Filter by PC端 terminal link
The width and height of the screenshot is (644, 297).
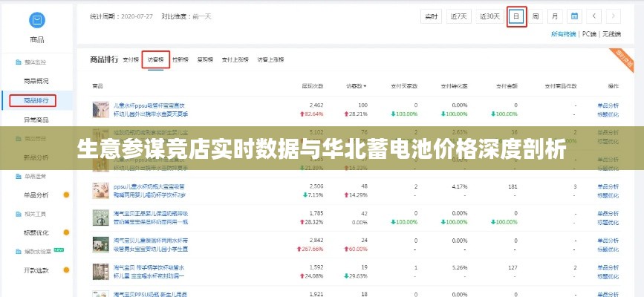click(x=589, y=34)
